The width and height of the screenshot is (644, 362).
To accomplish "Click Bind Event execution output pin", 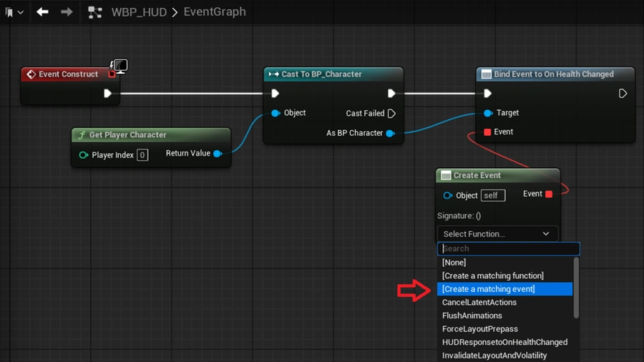I will coord(623,93).
